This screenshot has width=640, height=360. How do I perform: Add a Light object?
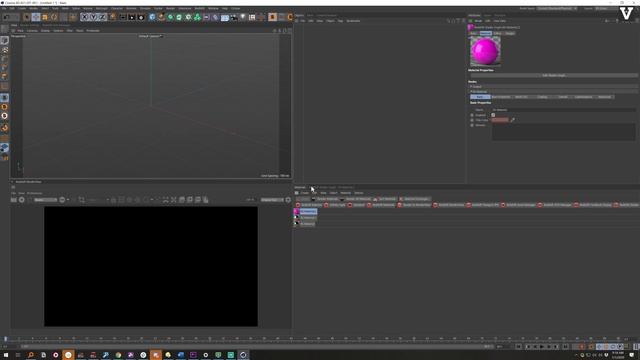(243, 17)
